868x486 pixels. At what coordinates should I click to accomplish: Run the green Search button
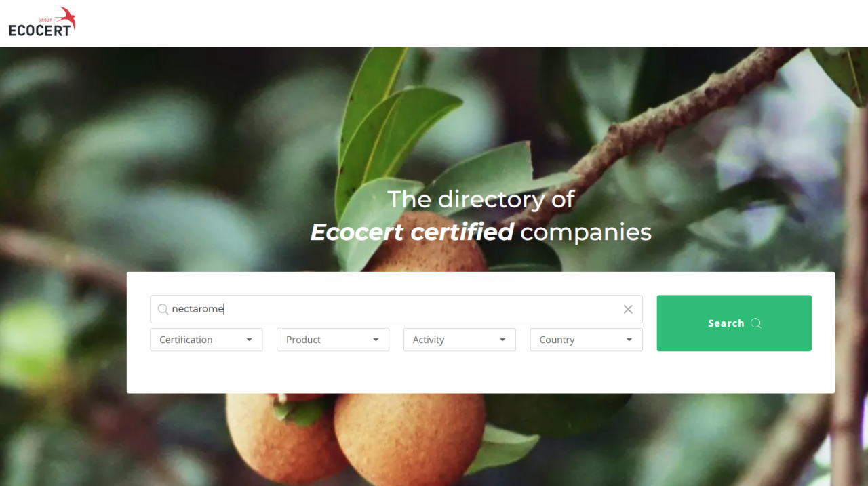pos(734,323)
